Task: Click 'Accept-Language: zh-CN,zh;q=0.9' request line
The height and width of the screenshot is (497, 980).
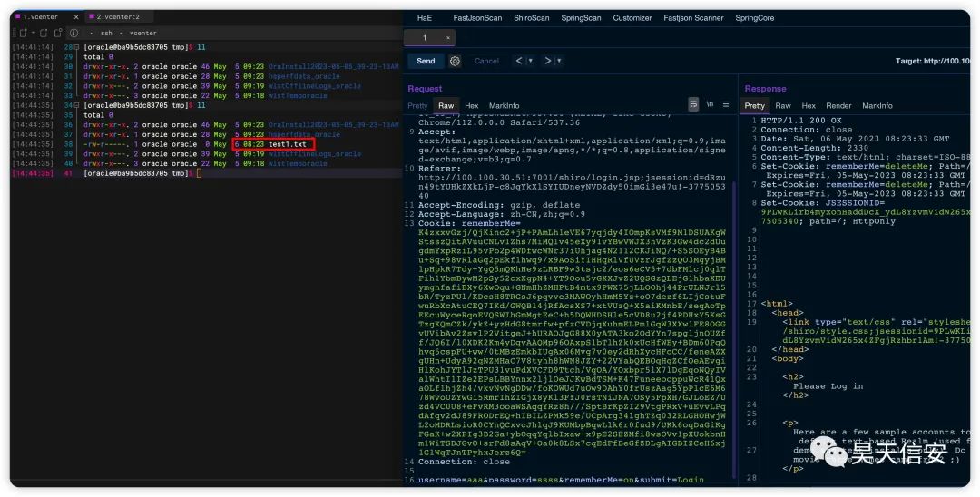Action: (x=501, y=214)
